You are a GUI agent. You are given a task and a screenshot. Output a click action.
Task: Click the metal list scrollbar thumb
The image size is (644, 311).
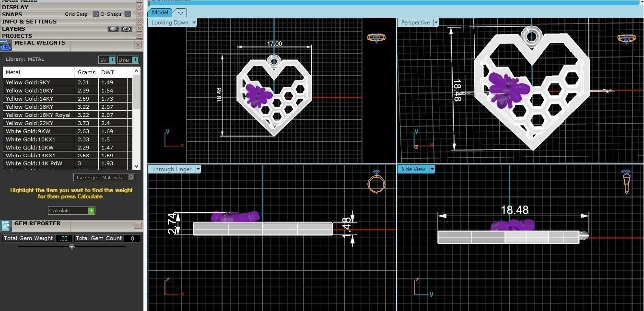click(x=137, y=92)
